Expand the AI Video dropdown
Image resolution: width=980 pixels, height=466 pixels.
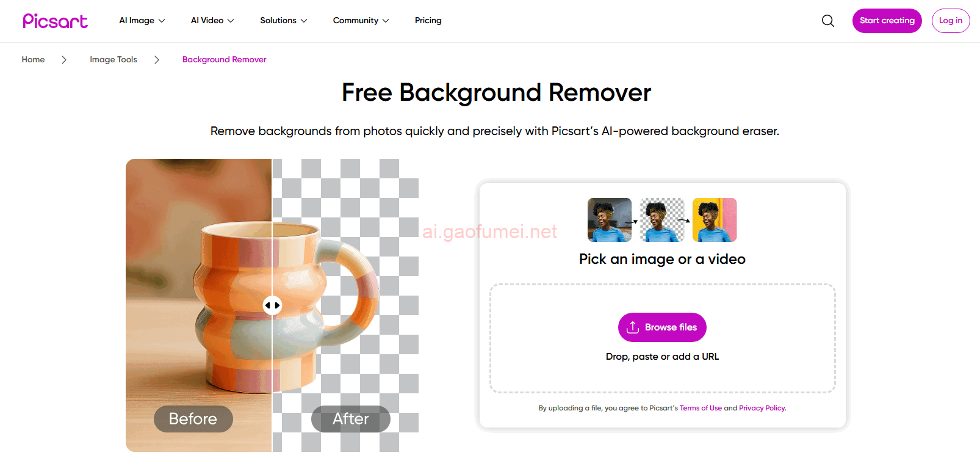click(x=212, y=21)
